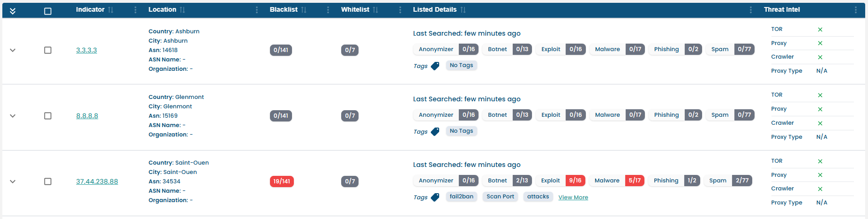
Task: Click the sort icon beside Indicator header
Action: [111, 10]
